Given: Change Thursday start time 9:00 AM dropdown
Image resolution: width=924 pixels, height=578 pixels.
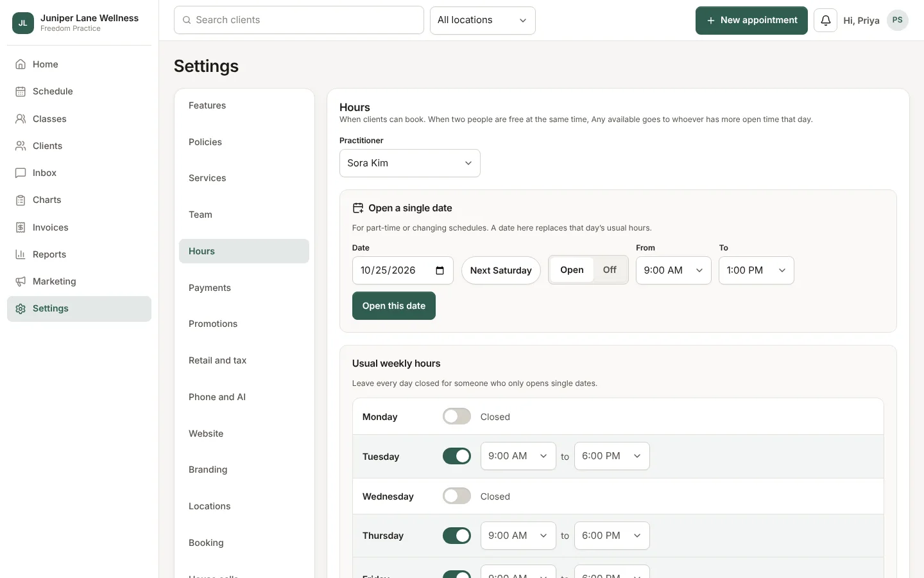Looking at the screenshot, I should point(518,536).
